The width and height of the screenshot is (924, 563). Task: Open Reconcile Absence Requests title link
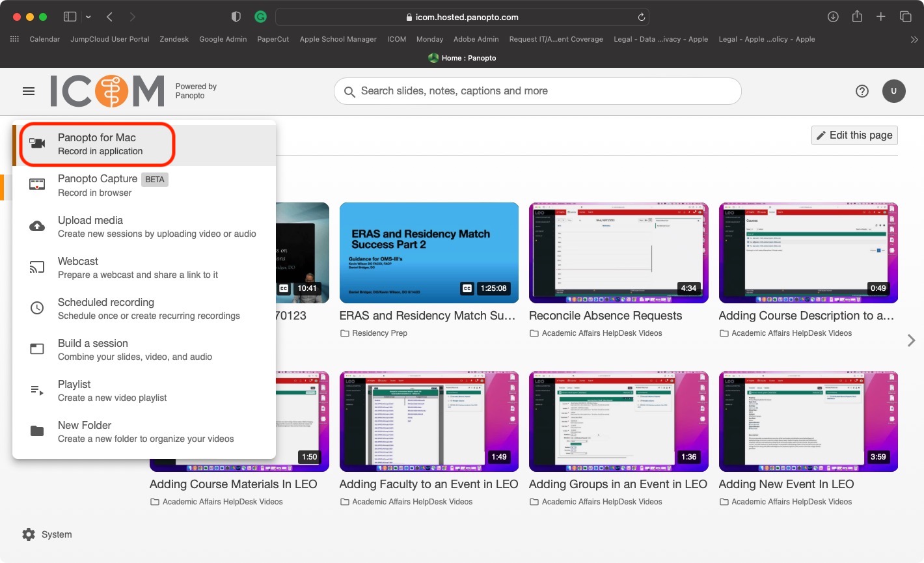(606, 316)
